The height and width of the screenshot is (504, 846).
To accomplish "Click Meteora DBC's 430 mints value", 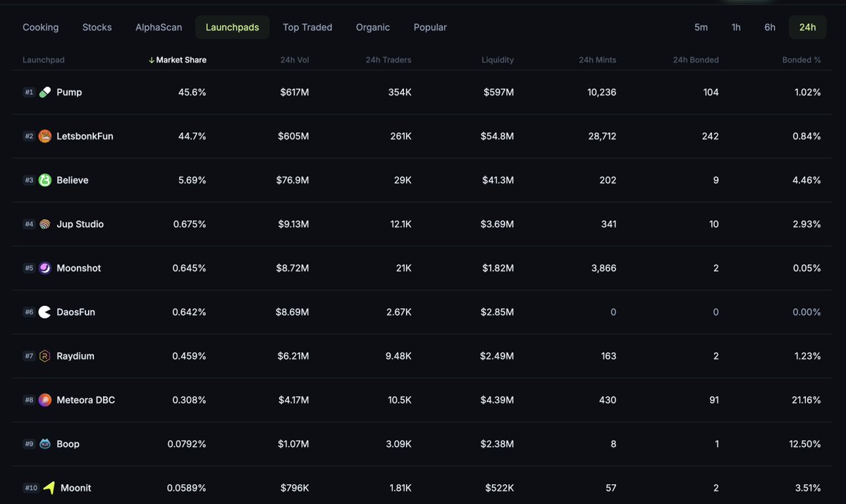I will 607,400.
